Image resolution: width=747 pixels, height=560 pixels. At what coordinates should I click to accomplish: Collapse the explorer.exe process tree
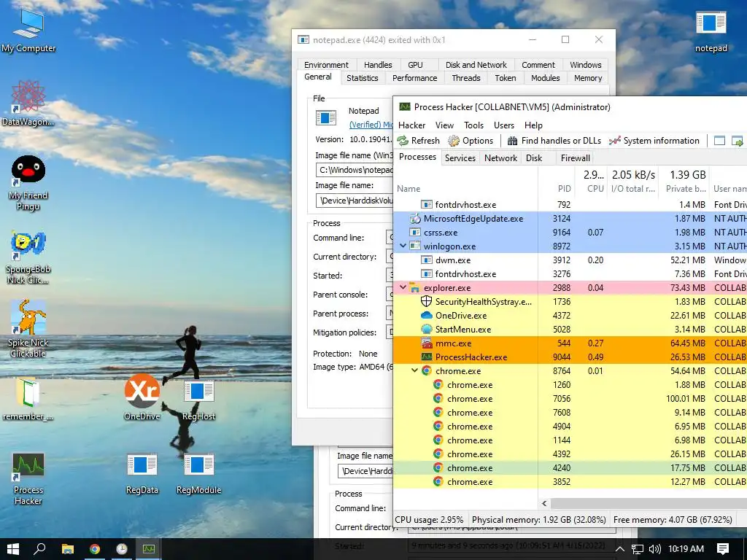tap(403, 287)
